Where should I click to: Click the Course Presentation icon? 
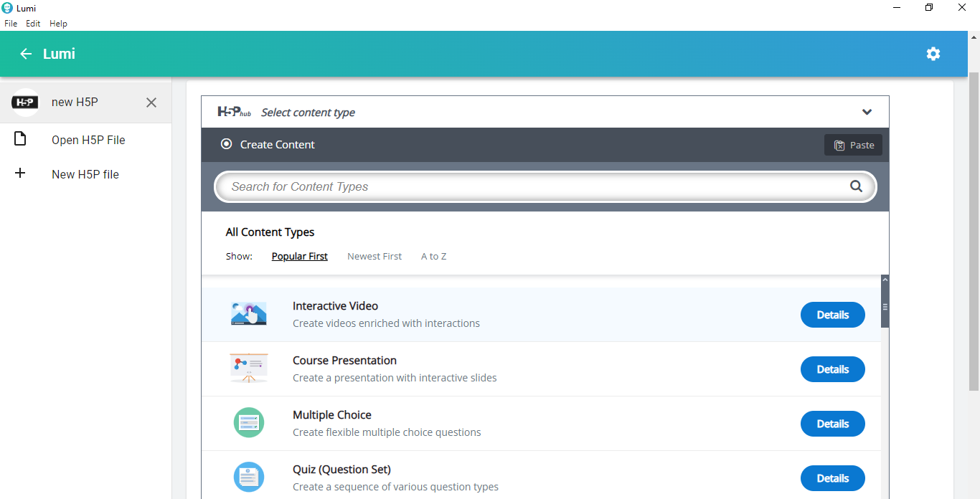coord(249,369)
